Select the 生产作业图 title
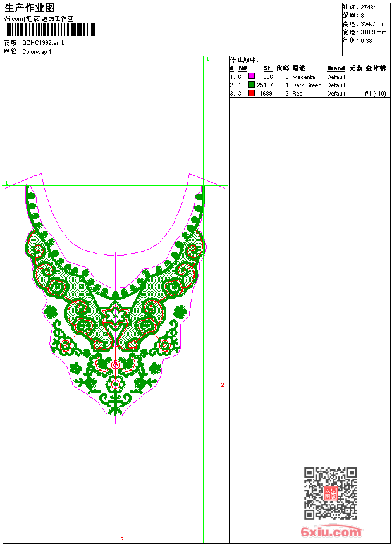Viewport: 392px width, 544px height. pyautogui.click(x=30, y=8)
